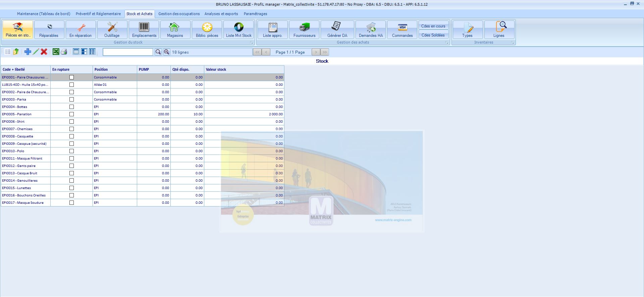Open the Magasins section
Viewport: 644px width, 297px height.
[175, 29]
